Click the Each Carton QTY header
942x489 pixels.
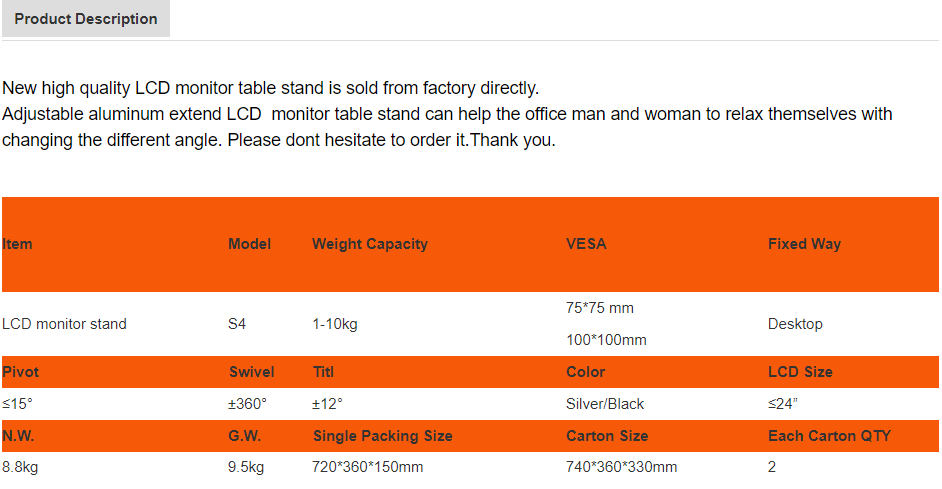829,436
